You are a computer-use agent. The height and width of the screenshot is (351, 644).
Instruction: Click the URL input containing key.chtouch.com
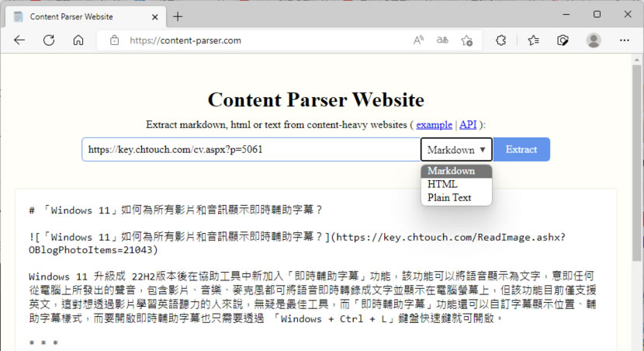[x=251, y=150]
